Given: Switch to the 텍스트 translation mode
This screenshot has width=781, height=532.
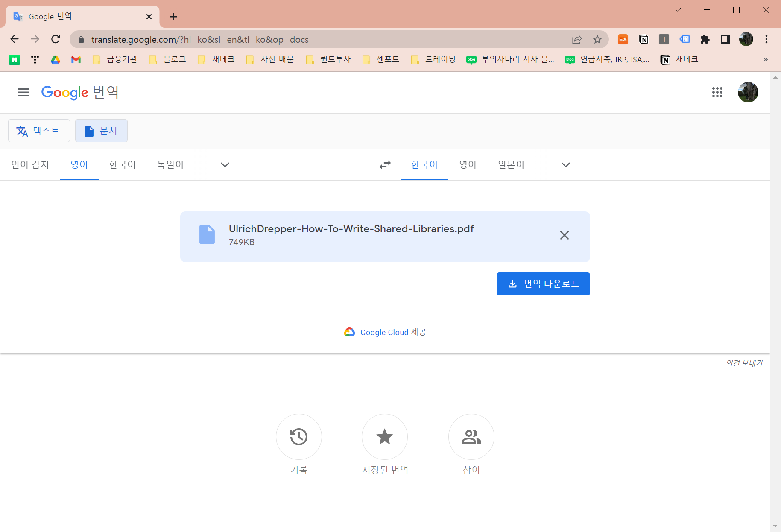Looking at the screenshot, I should (39, 131).
